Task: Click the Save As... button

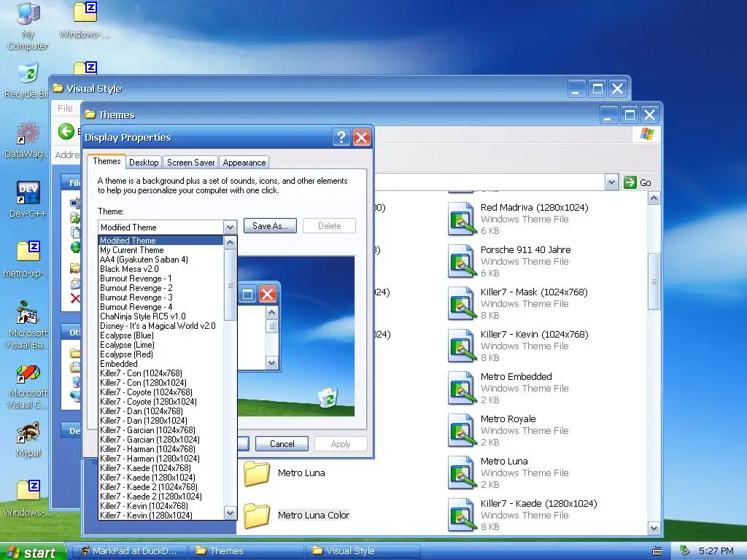Action: [270, 226]
